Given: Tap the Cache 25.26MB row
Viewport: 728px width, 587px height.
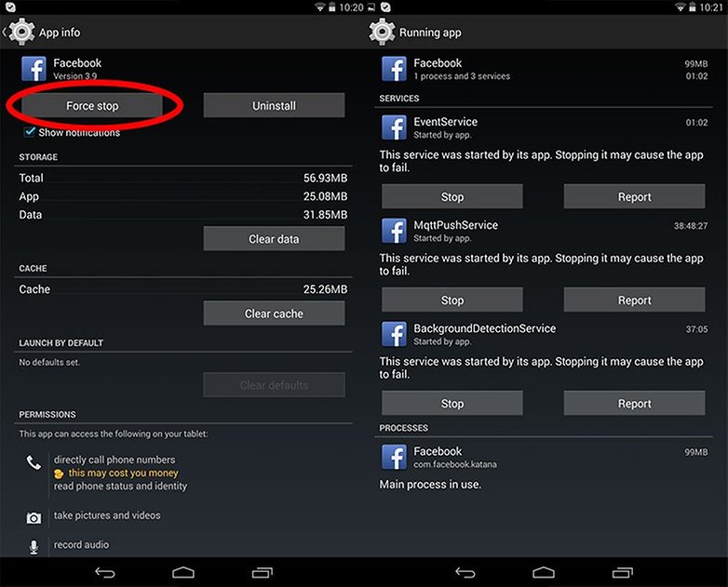Looking at the screenshot, I should point(182,289).
